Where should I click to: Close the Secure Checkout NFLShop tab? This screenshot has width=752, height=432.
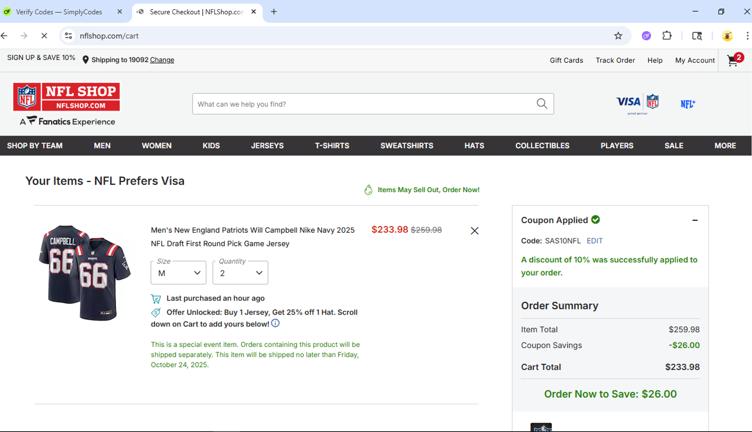253,12
